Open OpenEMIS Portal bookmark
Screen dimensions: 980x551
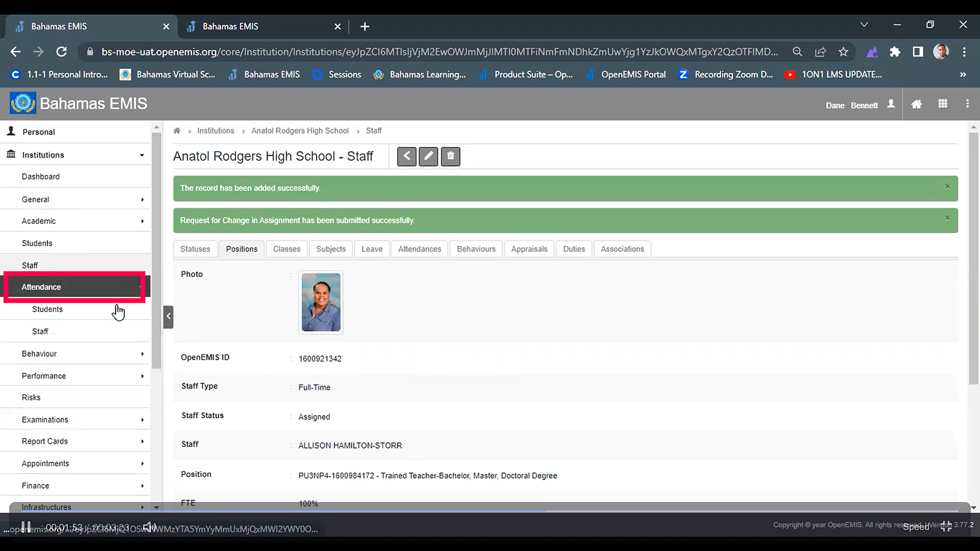(626, 74)
